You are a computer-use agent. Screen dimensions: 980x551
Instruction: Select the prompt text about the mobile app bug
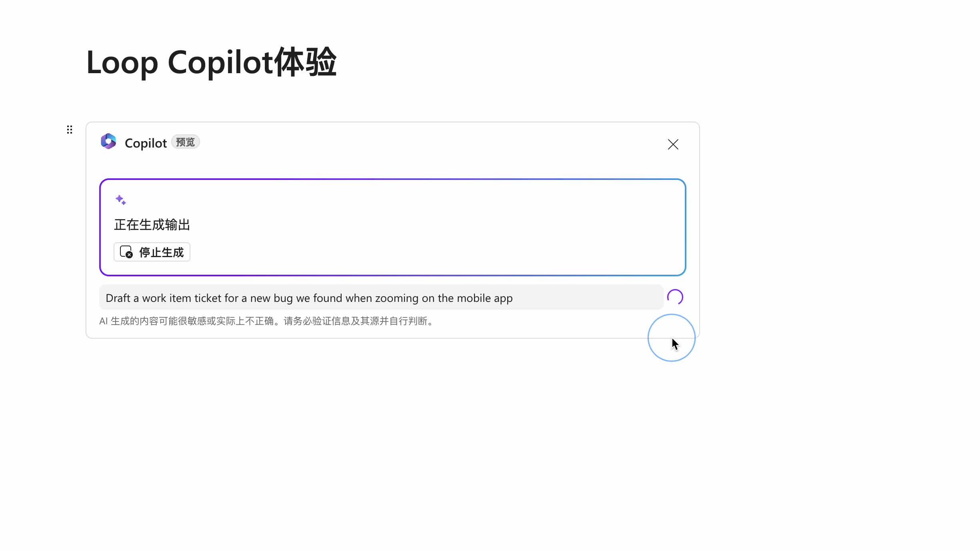tap(309, 297)
